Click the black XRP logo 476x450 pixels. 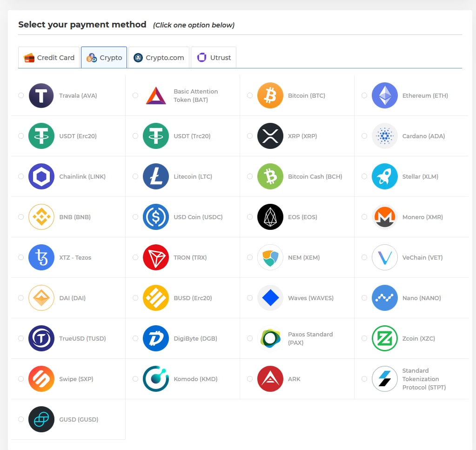point(270,136)
